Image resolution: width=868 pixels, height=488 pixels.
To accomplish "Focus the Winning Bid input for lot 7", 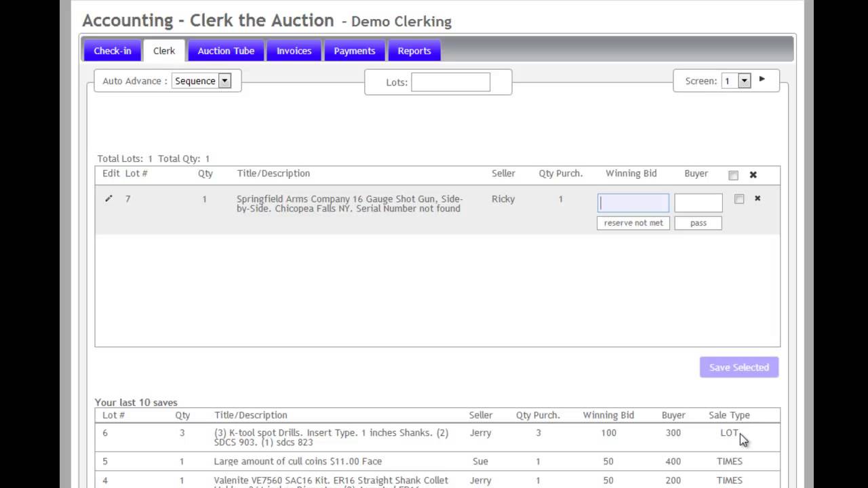I will (x=633, y=203).
